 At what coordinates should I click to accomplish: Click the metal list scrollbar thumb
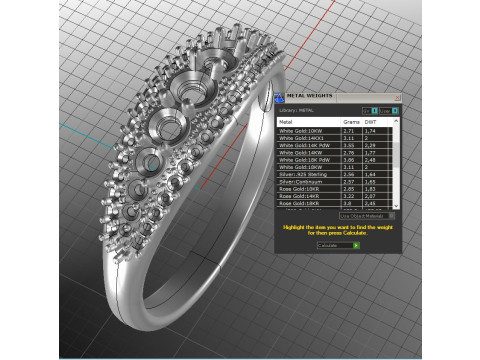[396, 155]
